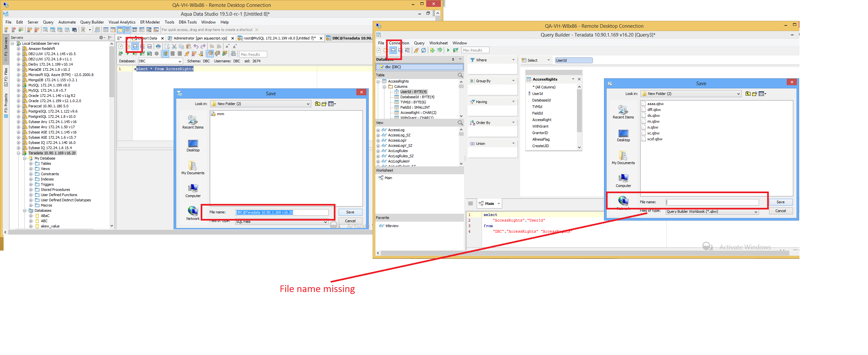Click Cancel button in the left Save dialog
868x355 pixels.
350,221
